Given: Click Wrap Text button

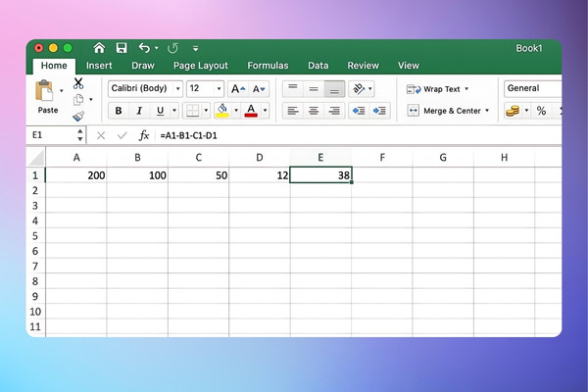Looking at the screenshot, I should point(433,89).
